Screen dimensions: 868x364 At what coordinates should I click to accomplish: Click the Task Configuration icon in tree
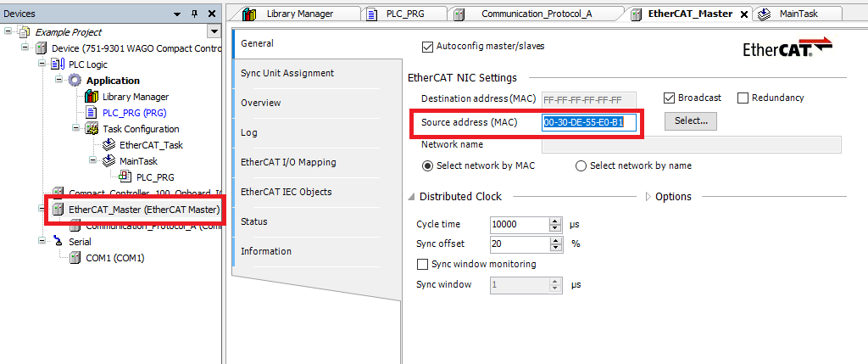(x=92, y=129)
